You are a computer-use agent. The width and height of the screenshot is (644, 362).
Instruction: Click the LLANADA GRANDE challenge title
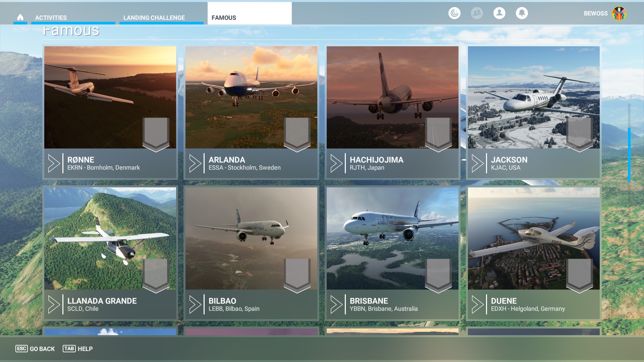coord(102,301)
